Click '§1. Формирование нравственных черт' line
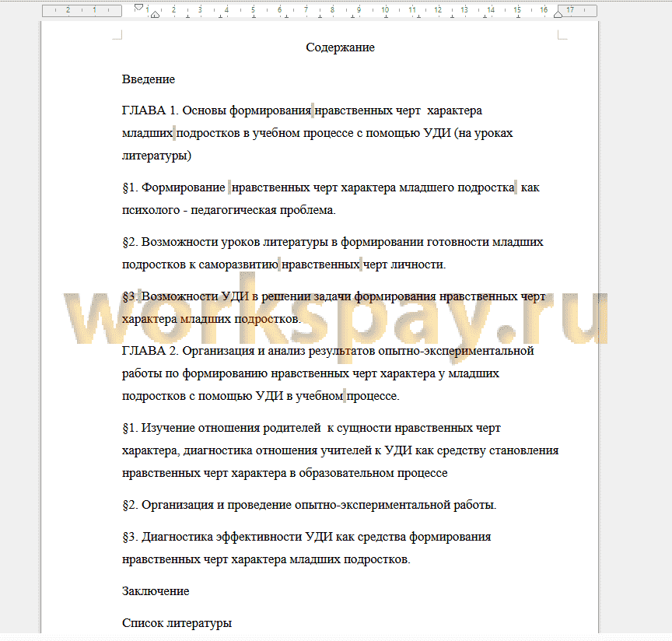The image size is (672, 641). [331, 187]
